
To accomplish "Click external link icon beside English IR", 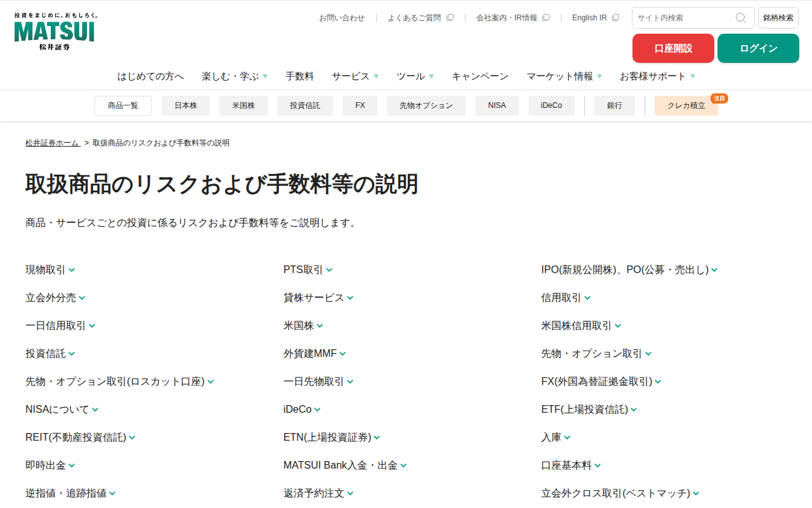I will tap(615, 18).
